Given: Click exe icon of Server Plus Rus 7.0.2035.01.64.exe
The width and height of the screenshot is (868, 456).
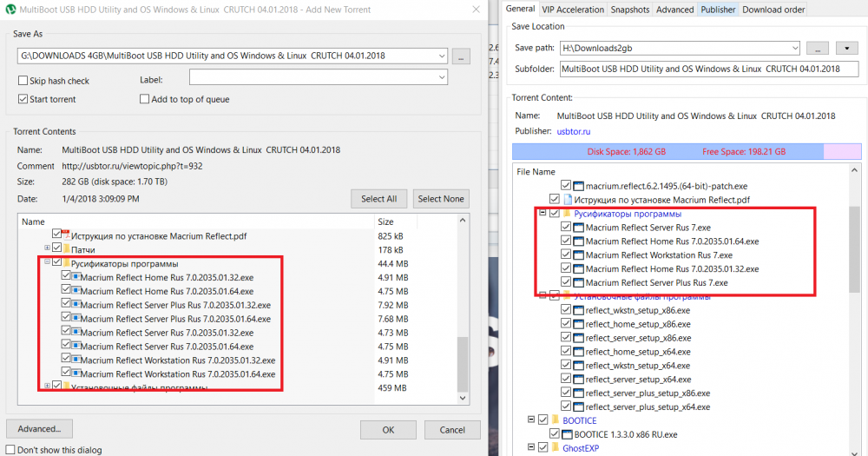Looking at the screenshot, I should pyautogui.click(x=76, y=318).
